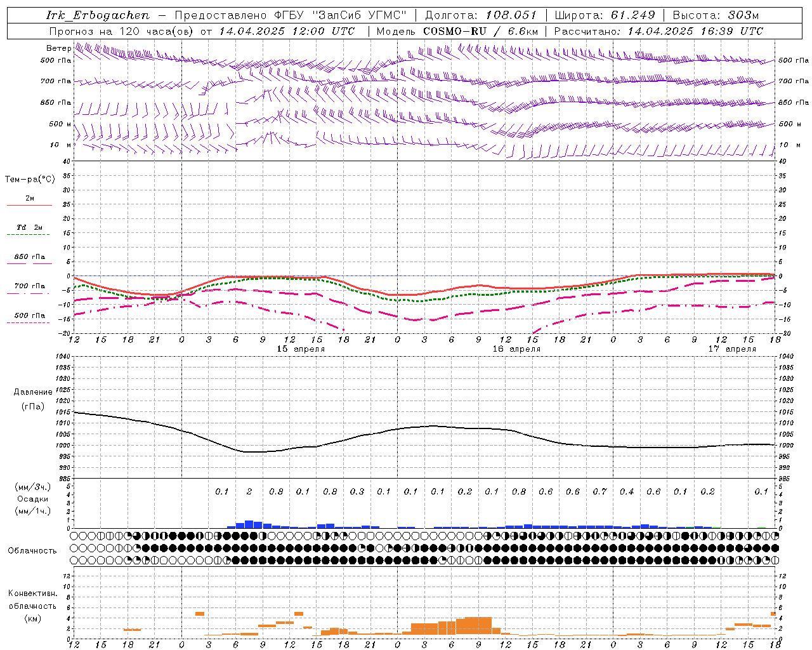Screen dimensions: 812x650
Task: Click the red line sample under 2м legend
Action: (x=29, y=206)
